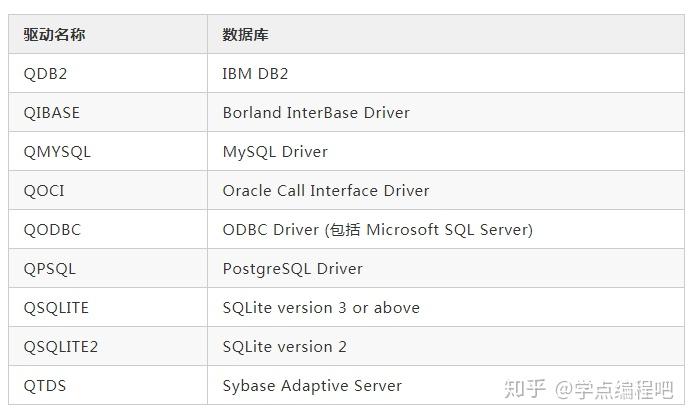
Task: Click the PostgreSQL Driver description
Action: [293, 269]
